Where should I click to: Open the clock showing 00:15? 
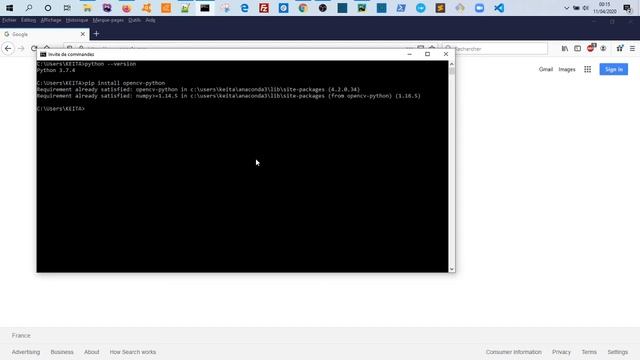(x=604, y=8)
